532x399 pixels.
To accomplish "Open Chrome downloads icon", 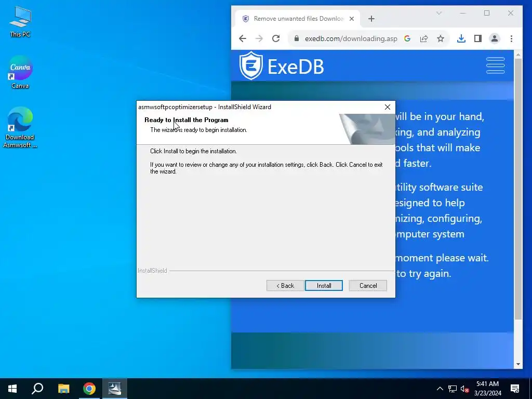I will [461, 38].
